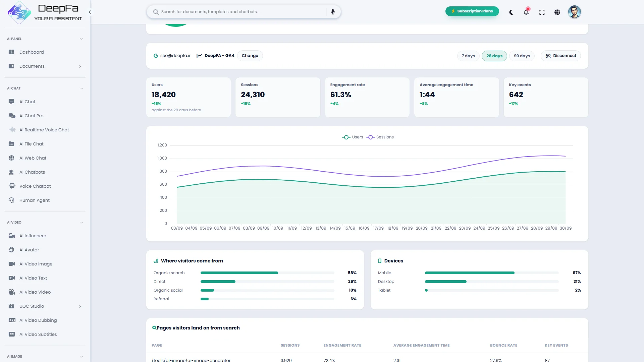Collapse the AI IMAGE section
This screenshot has width=644, height=362.
click(x=82, y=357)
